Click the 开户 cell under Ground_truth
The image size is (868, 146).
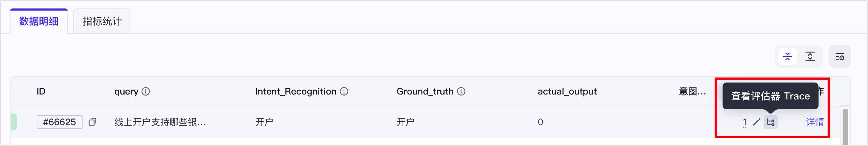coord(405,122)
